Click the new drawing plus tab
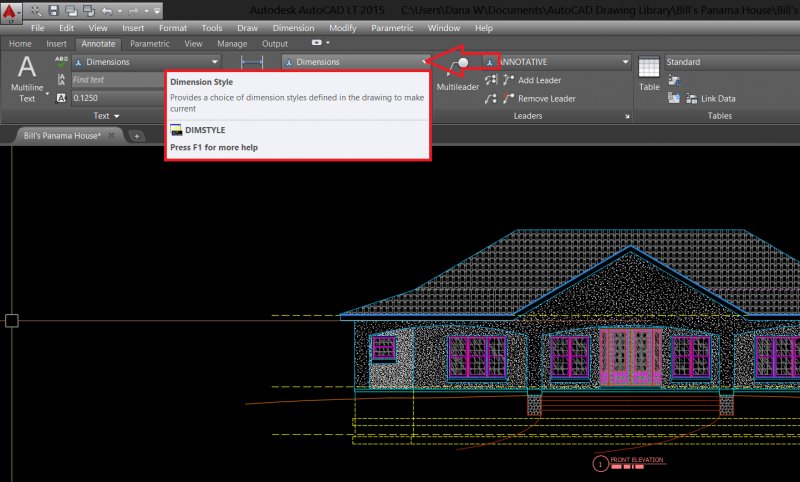This screenshot has height=482, width=800. point(137,136)
